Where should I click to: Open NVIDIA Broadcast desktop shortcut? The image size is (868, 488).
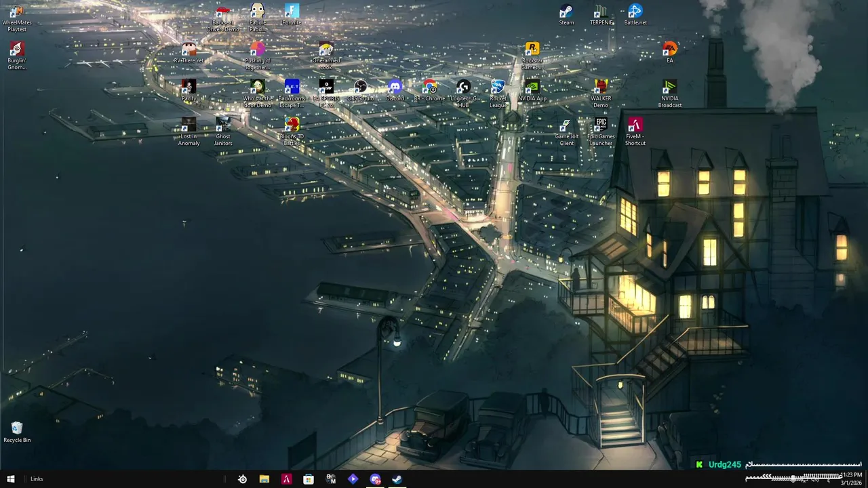[670, 94]
